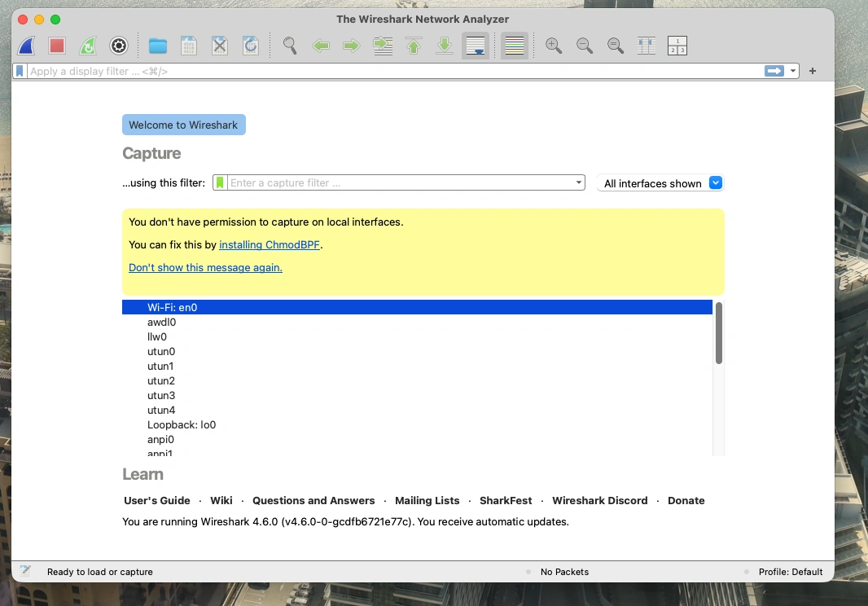Screen dimensions: 868x606
Task: Select the Loopback: lo0 interface
Action: [182, 424]
